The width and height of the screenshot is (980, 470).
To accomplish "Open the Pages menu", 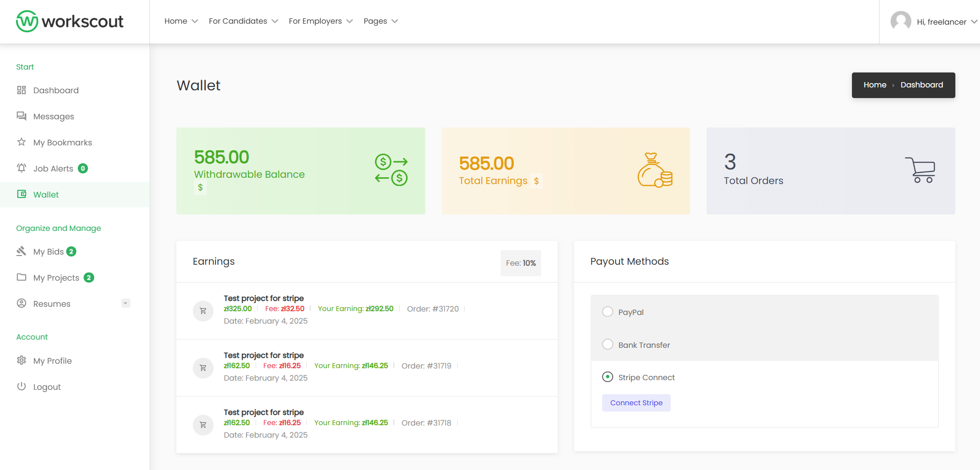I will [x=380, y=21].
